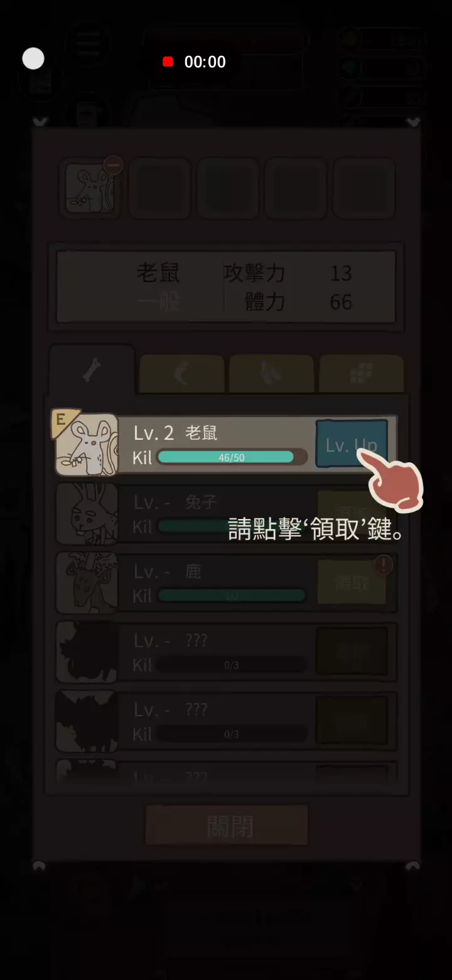
Task: Tap the white circle at top left
Action: [x=33, y=58]
